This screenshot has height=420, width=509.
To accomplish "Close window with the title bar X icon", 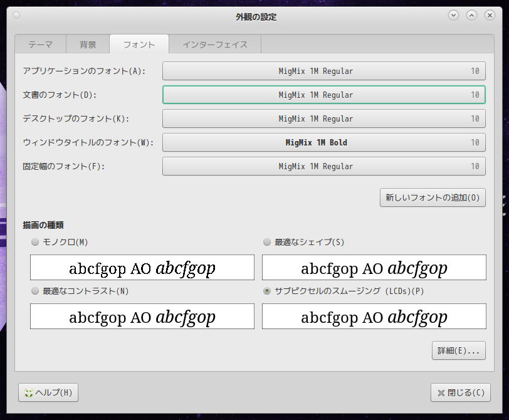I will (490, 15).
